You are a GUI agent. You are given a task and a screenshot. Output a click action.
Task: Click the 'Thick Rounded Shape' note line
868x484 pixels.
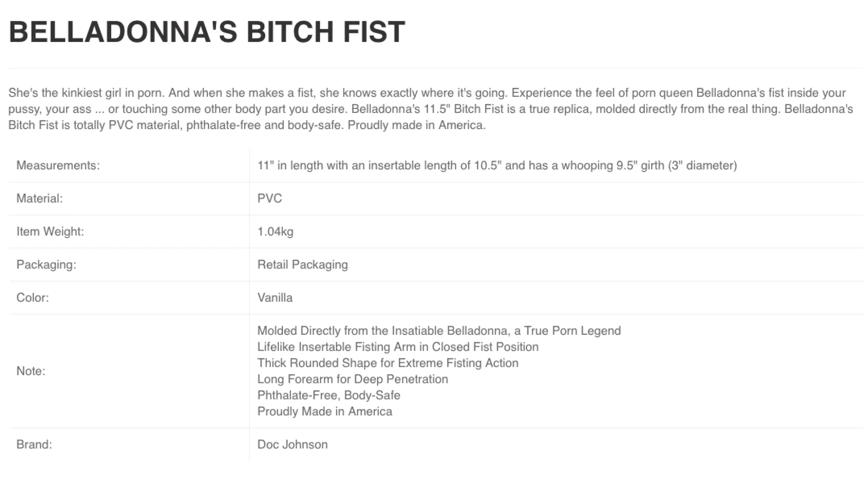387,363
